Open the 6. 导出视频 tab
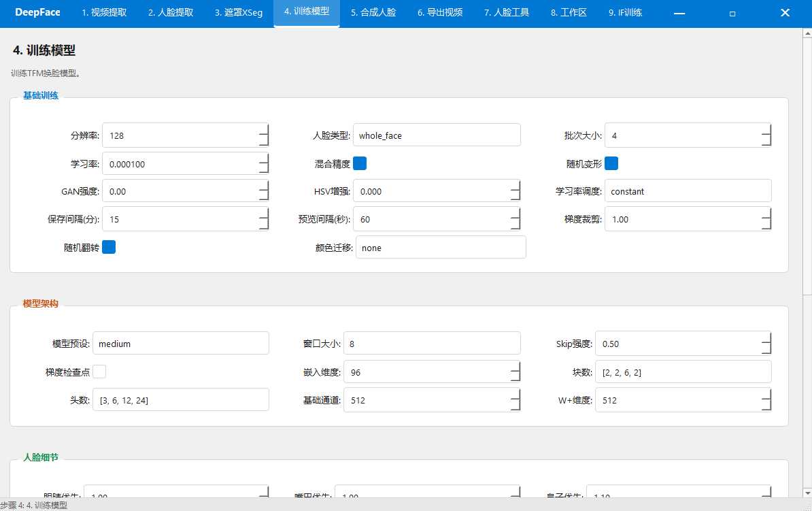The height and width of the screenshot is (511, 812). pos(440,12)
